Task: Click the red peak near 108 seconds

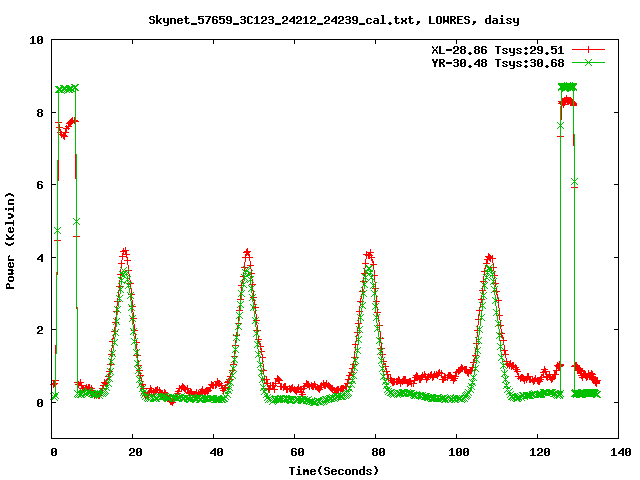Action: tap(490, 258)
